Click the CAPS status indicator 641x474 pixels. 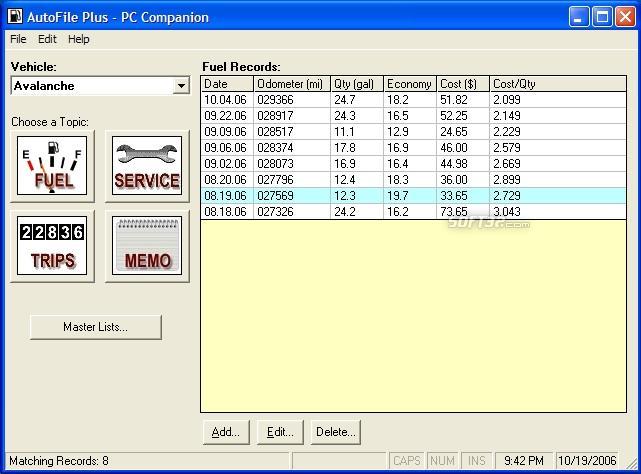click(407, 461)
